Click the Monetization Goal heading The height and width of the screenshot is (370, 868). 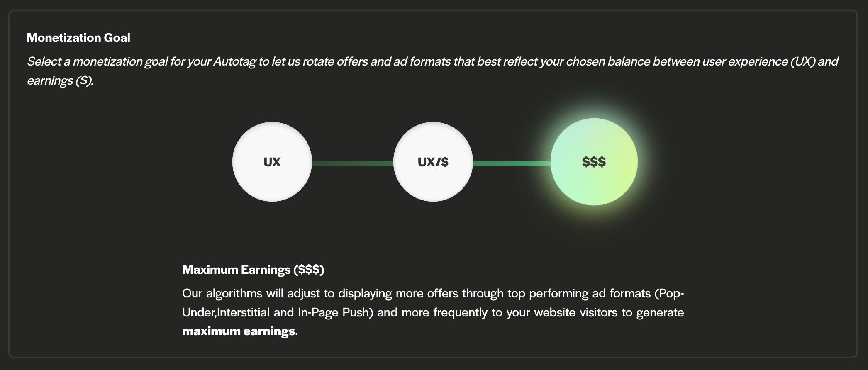[x=78, y=38]
